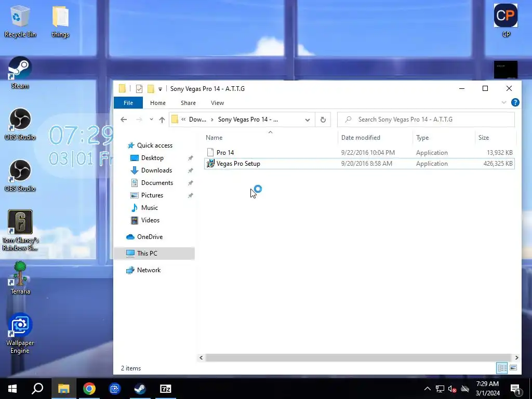Click File Explorer in the taskbar

pos(63,389)
